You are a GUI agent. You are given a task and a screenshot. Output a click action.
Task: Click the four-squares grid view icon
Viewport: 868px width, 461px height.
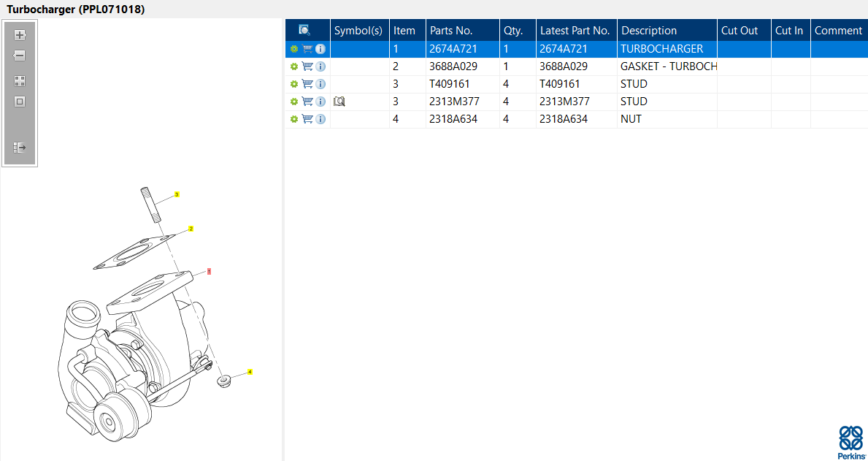(x=20, y=81)
